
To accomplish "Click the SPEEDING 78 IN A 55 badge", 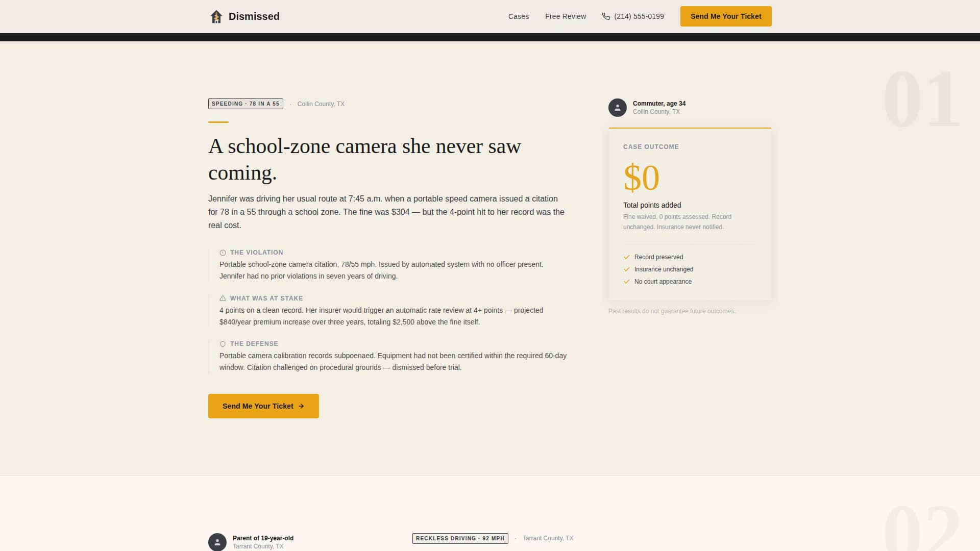I will click(x=245, y=104).
